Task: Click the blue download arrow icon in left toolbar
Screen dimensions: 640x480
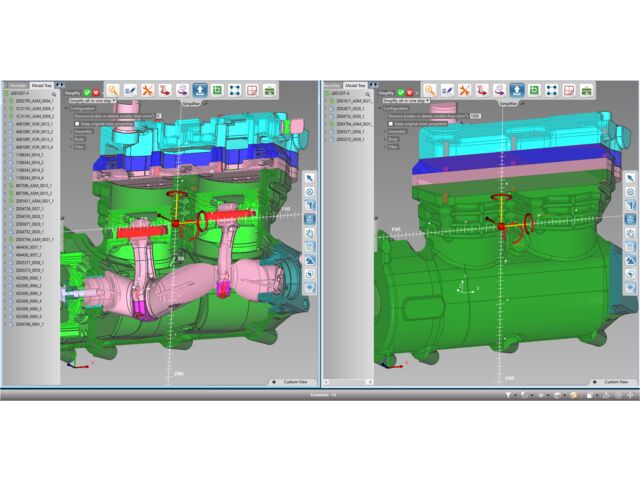Action: pyautogui.click(x=200, y=90)
